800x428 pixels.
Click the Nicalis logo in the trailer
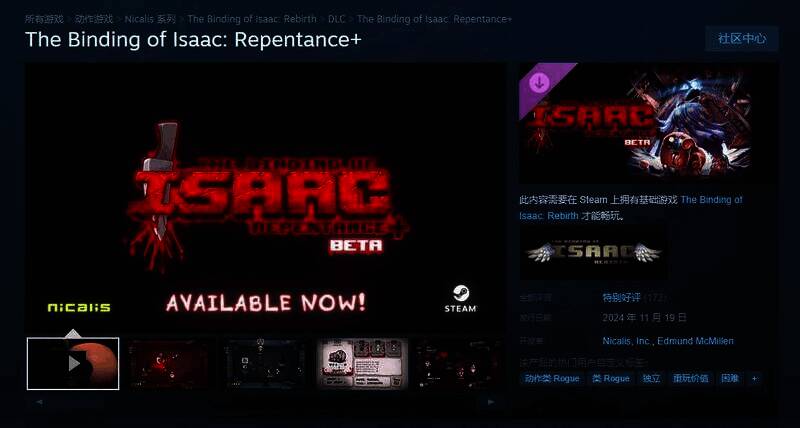point(79,307)
